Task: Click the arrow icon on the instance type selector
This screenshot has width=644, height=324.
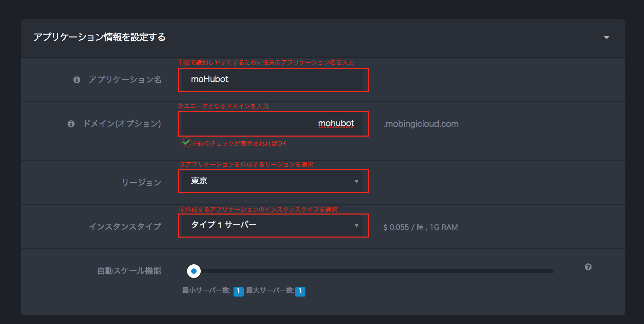Action: pyautogui.click(x=356, y=225)
